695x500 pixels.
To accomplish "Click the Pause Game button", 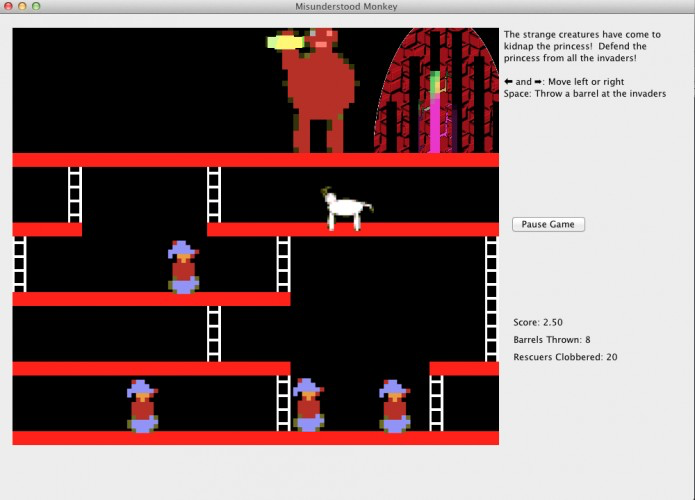I will point(548,224).
